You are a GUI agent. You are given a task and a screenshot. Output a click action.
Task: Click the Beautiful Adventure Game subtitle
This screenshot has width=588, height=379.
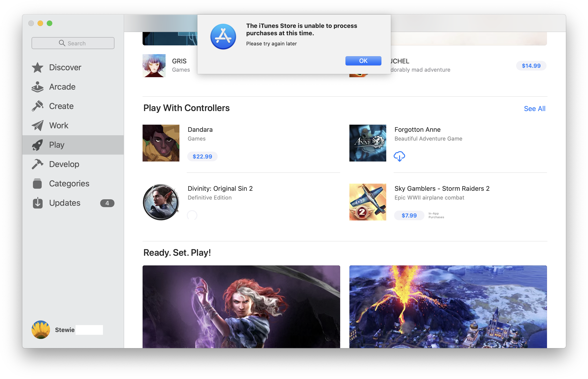point(428,138)
